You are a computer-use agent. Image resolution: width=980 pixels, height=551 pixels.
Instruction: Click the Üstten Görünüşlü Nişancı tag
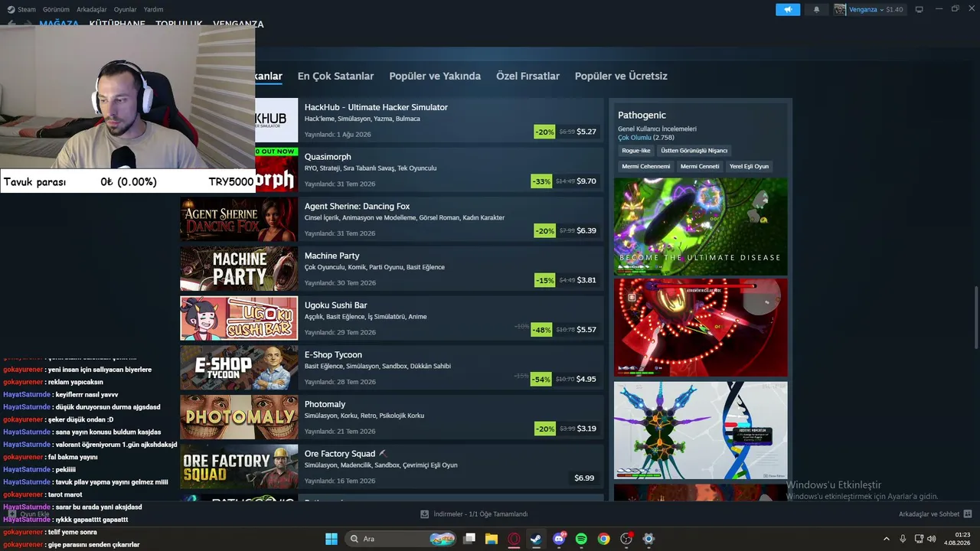(x=694, y=151)
